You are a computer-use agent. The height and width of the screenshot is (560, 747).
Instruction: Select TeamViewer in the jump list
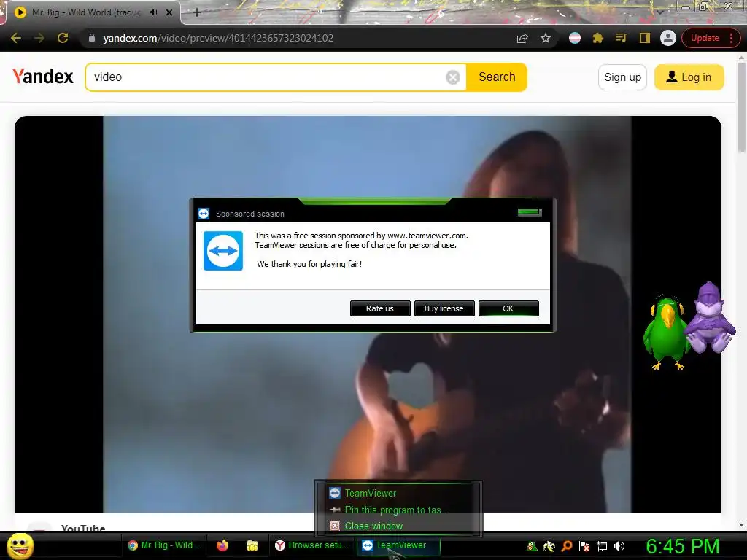[371, 494]
